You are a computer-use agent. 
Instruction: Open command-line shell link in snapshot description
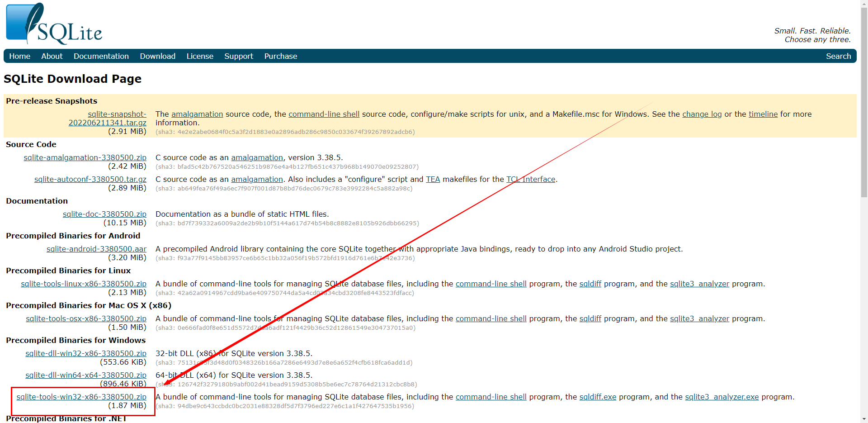click(324, 114)
